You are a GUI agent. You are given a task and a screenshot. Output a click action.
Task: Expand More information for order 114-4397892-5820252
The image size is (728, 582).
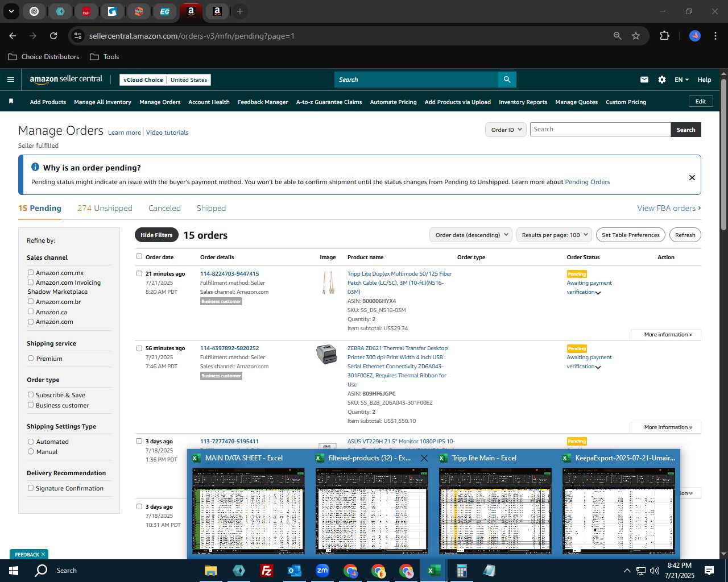click(x=666, y=427)
